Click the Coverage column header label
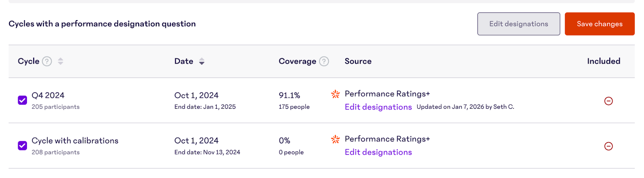This screenshot has width=644, height=178. pos(297,61)
